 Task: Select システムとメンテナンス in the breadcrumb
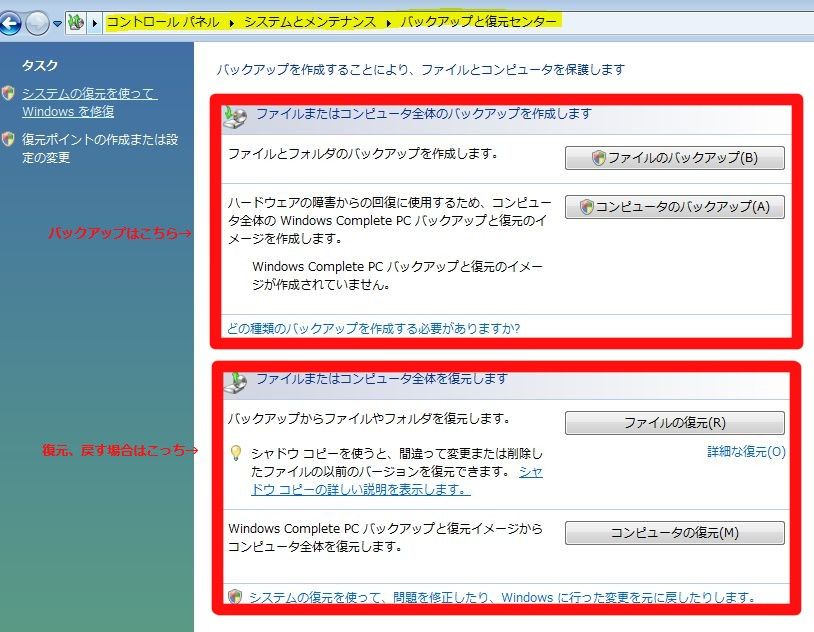tap(310, 22)
